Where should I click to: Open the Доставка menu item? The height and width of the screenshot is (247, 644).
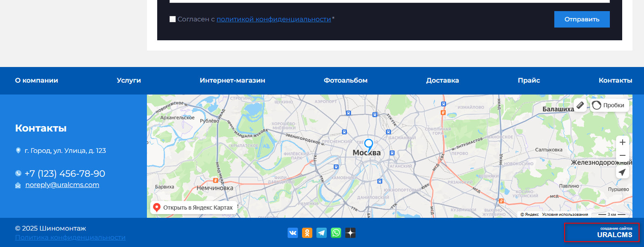[442, 81]
